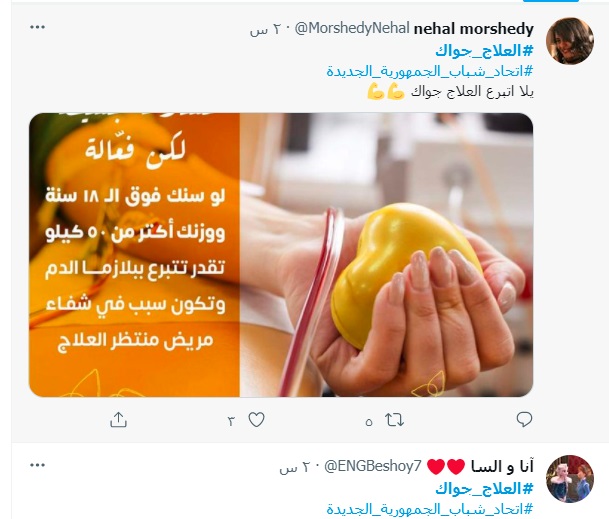Open more options for ENGBeshoy7's tweet
Screen dimensions: 609x519
point(38,465)
